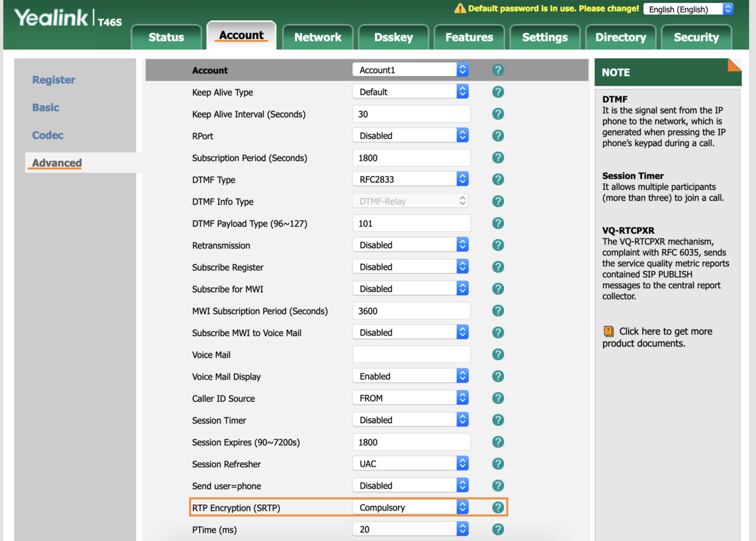Click help icon for RTP Encryption (SRTP)

pyautogui.click(x=498, y=508)
